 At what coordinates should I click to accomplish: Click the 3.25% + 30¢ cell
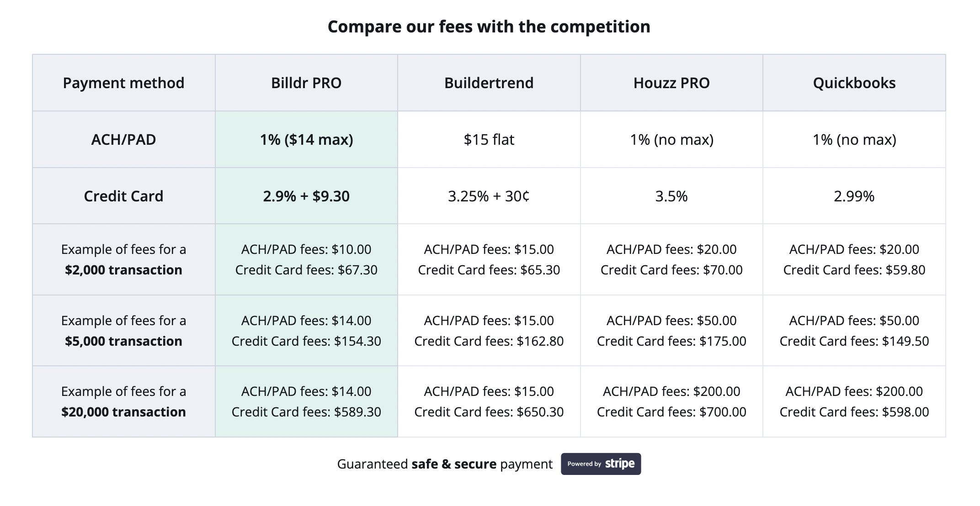coord(489,196)
